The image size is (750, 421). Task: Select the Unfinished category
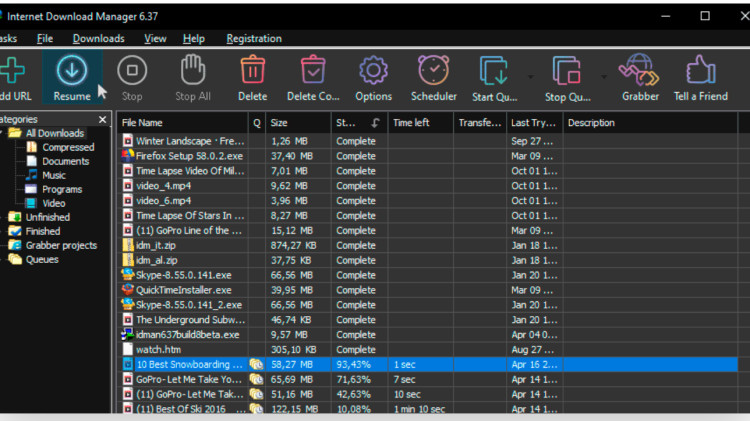(x=47, y=217)
